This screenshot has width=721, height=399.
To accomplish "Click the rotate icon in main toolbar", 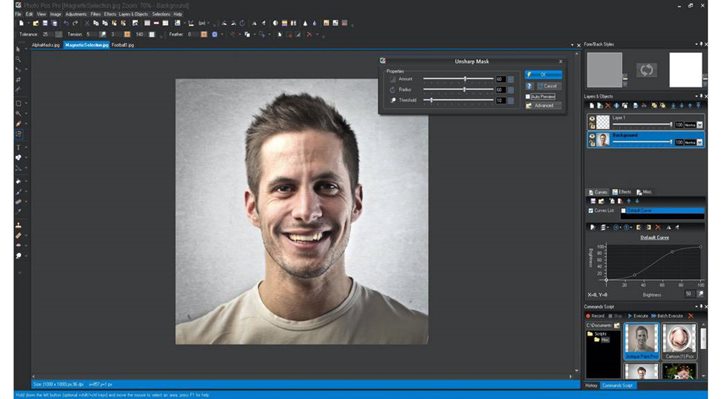I will pos(242,23).
